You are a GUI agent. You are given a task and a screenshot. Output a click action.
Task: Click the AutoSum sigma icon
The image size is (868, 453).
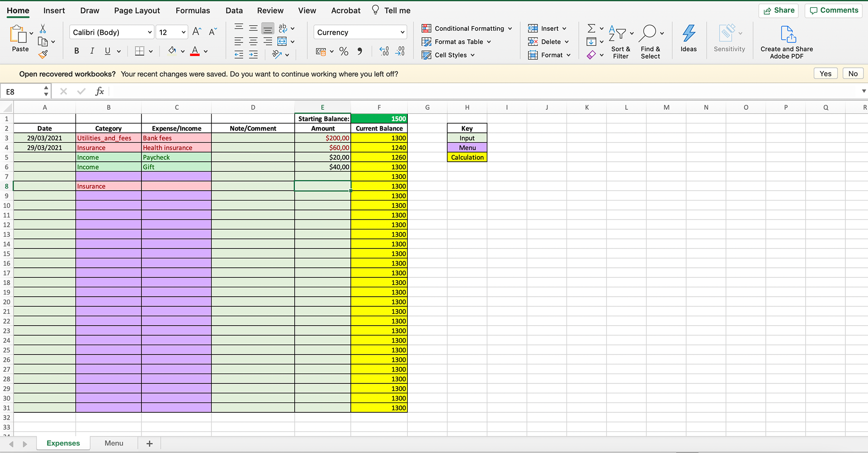click(591, 28)
